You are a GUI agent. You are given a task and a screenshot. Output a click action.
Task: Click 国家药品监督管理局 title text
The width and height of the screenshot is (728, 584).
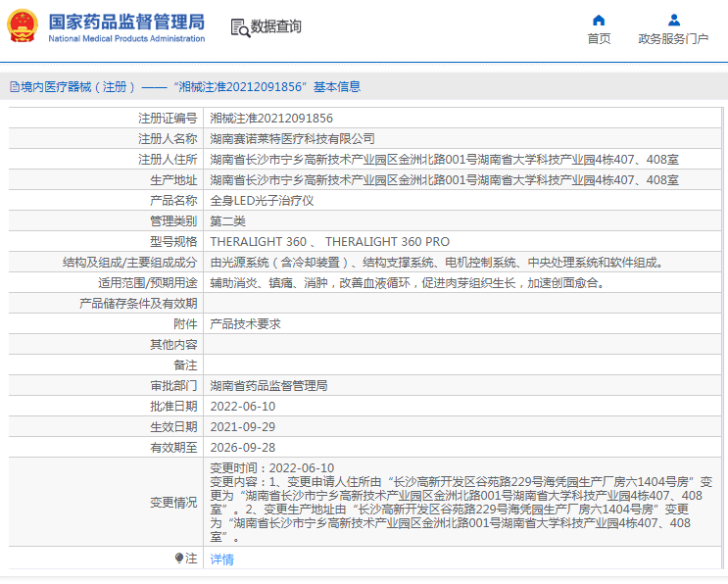coord(126,22)
